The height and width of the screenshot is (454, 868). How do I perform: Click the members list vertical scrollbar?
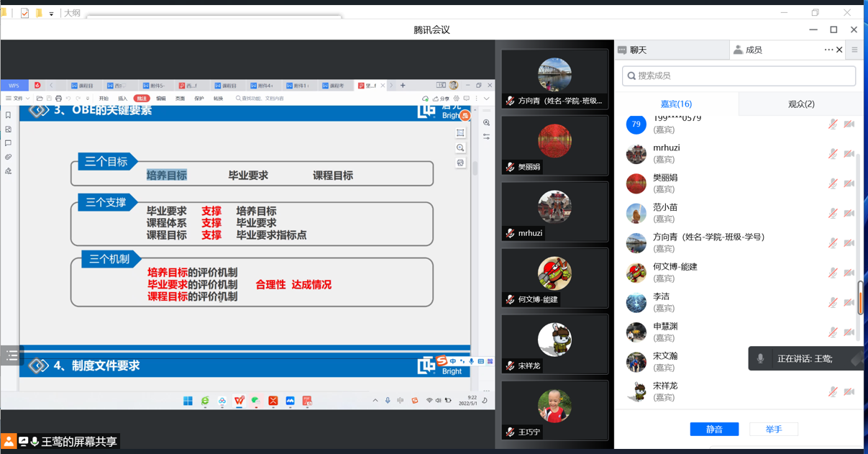pos(859,296)
